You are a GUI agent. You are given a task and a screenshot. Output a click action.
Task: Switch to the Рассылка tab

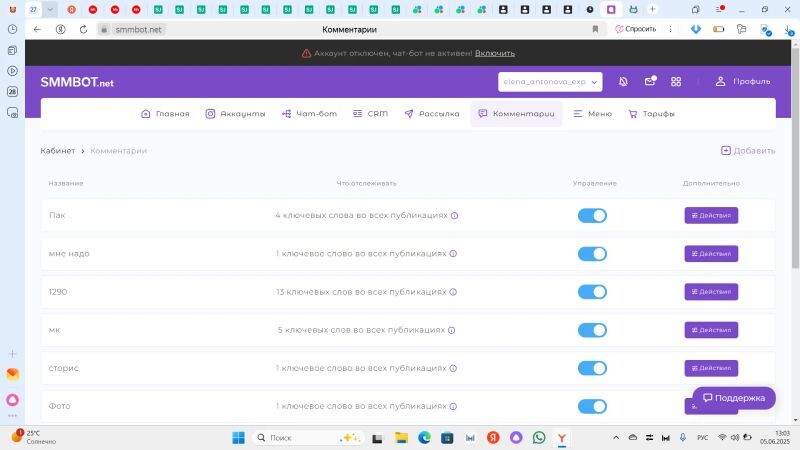(433, 114)
